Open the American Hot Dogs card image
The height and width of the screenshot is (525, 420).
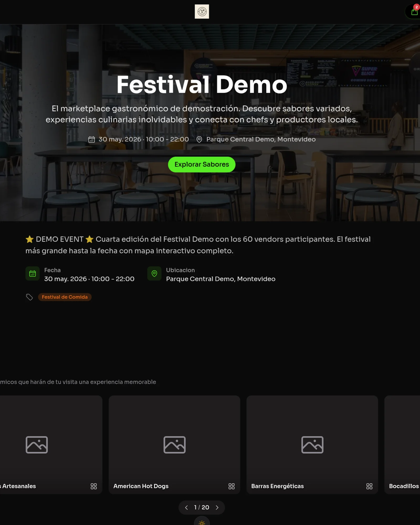[x=174, y=445]
